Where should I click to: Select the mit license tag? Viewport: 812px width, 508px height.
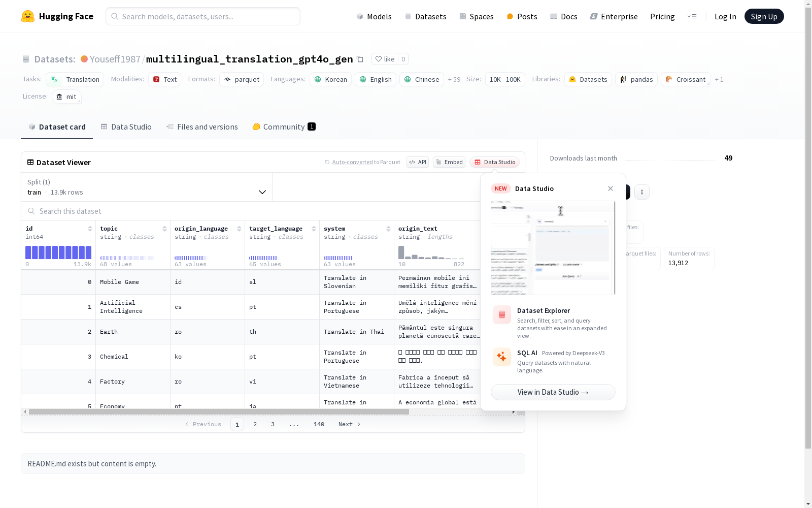(66, 97)
